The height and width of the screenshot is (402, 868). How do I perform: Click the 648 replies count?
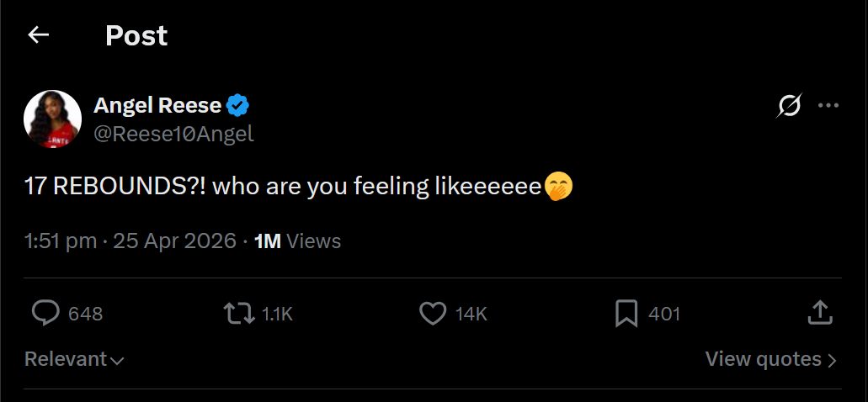coord(85,314)
